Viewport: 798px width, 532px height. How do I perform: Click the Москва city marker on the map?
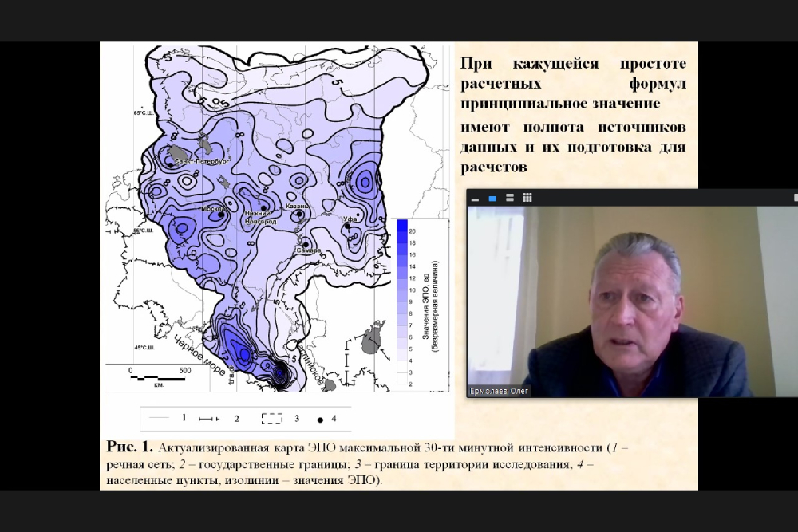tap(222, 214)
